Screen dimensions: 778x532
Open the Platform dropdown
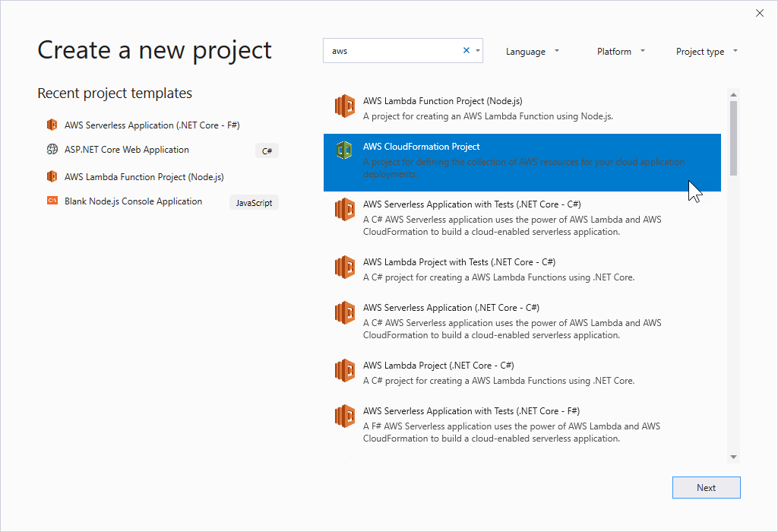[x=620, y=51]
